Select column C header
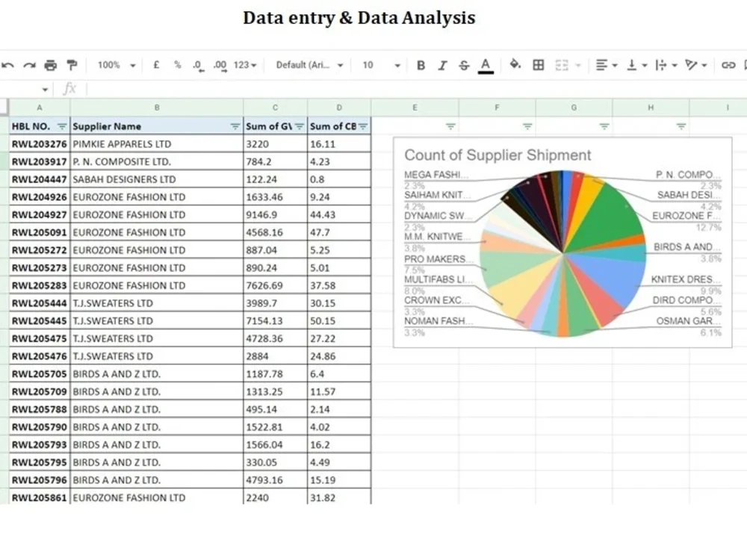Screen dimensions: 747x560 point(276,108)
